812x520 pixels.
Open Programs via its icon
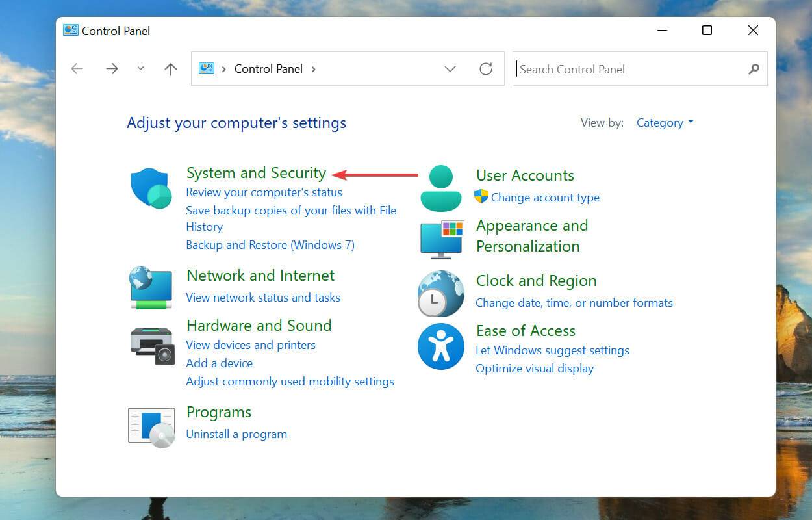click(x=151, y=425)
